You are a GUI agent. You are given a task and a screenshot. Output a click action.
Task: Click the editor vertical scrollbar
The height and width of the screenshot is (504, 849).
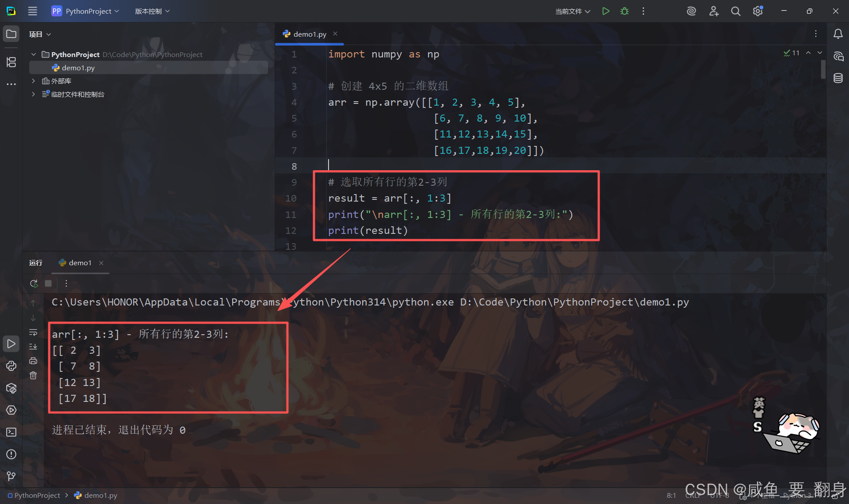[823, 70]
